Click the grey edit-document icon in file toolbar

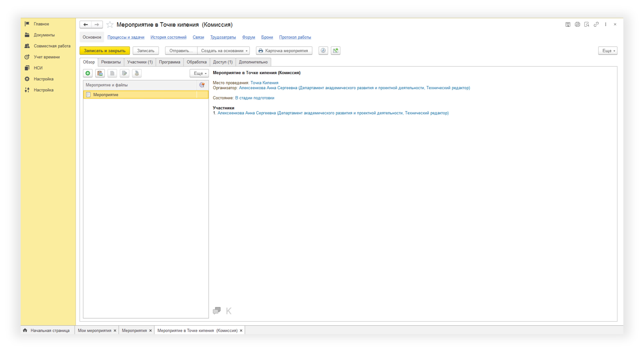tap(124, 73)
